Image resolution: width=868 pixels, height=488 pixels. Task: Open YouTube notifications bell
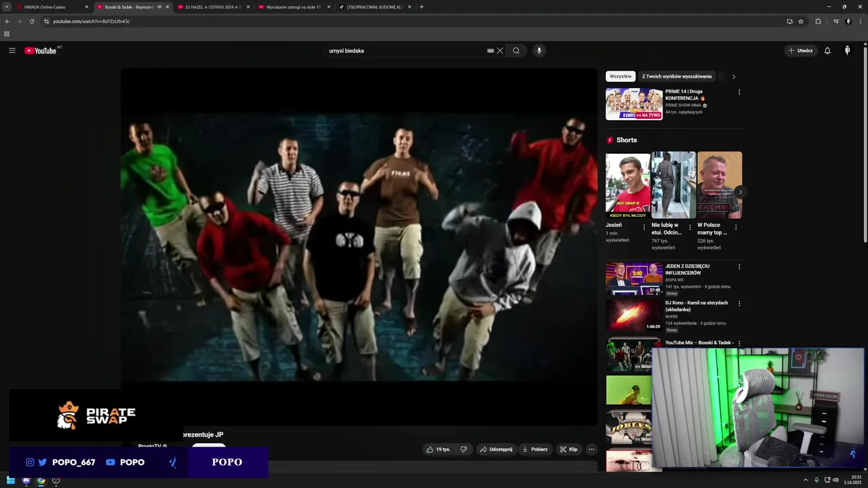click(x=827, y=51)
